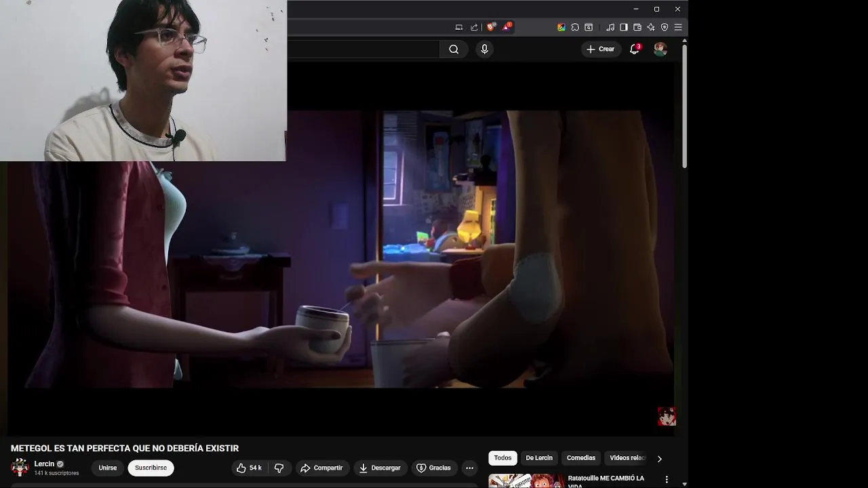Click the Suscribirse button
868x488 pixels.
(151, 468)
